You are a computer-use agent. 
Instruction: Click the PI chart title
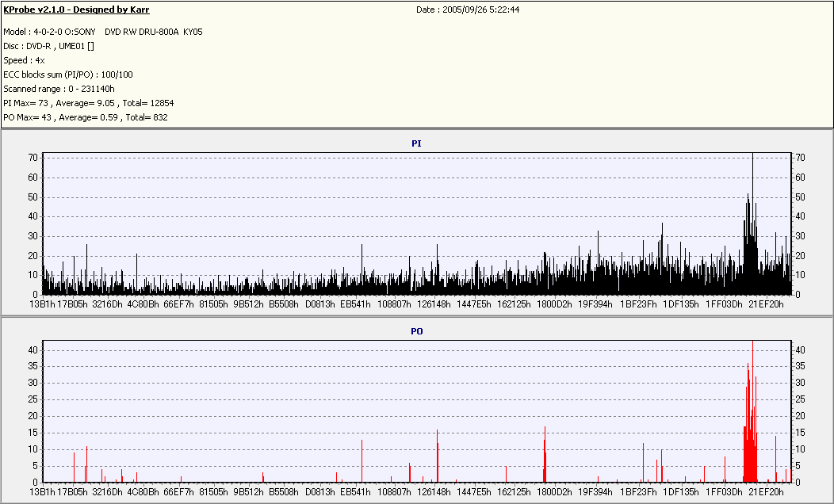coord(416,143)
